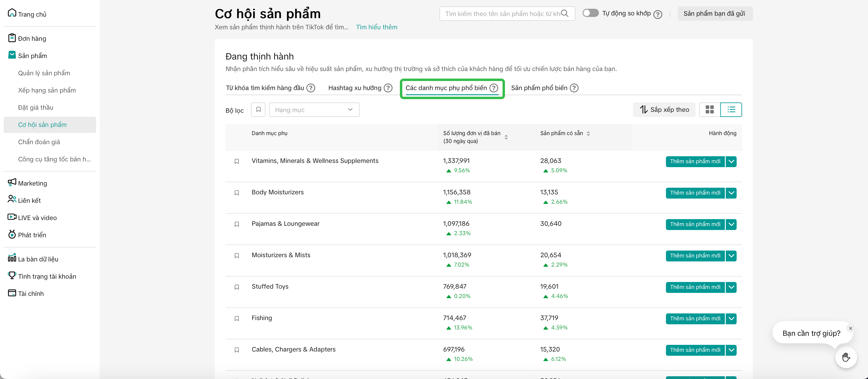Click help icon next to Tự động so khớp
The width and height of the screenshot is (868, 379).
click(x=657, y=14)
